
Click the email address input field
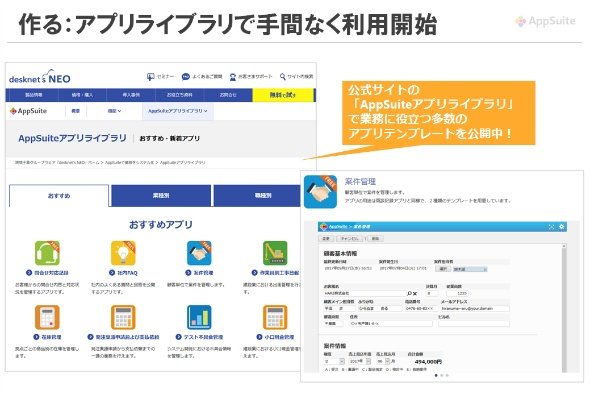pyautogui.click(x=475, y=308)
